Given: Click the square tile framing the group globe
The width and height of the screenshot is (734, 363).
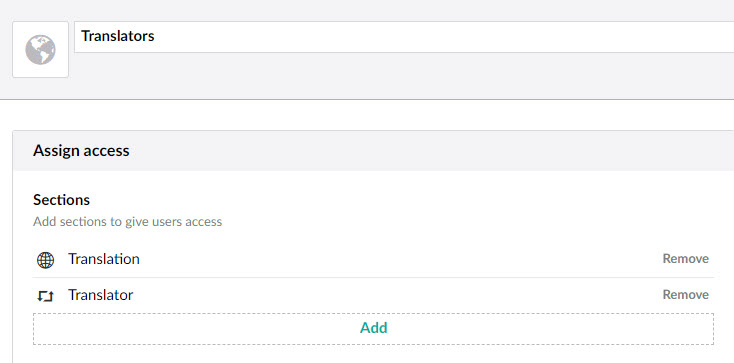Looking at the screenshot, I should (40, 49).
